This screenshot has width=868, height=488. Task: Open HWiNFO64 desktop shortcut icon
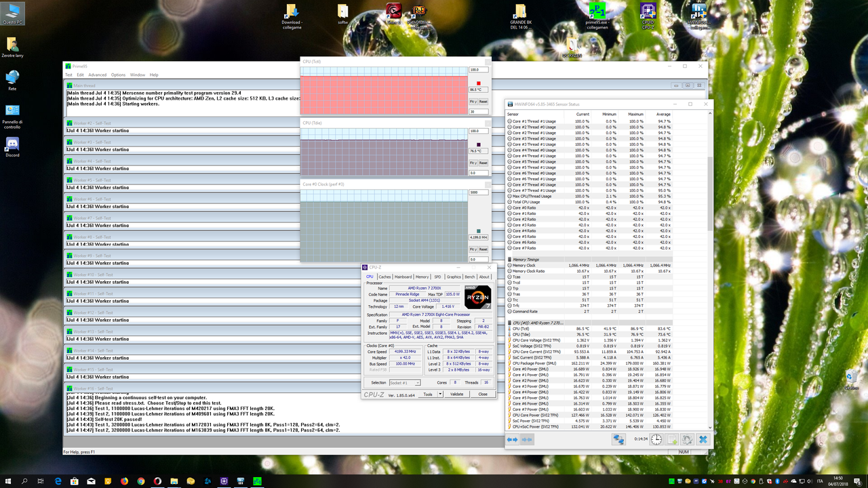698,16
